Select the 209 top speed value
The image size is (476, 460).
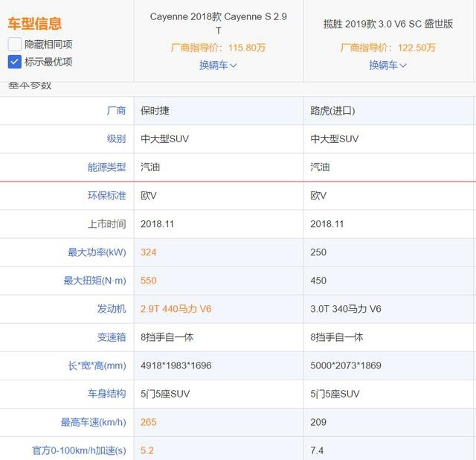318,422
